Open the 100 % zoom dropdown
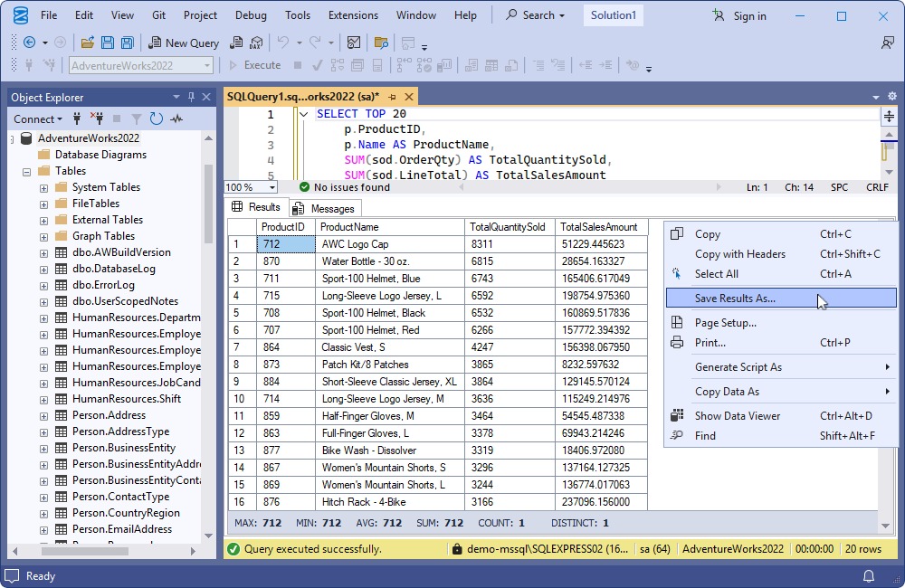This screenshot has height=588, width=905. coord(271,187)
